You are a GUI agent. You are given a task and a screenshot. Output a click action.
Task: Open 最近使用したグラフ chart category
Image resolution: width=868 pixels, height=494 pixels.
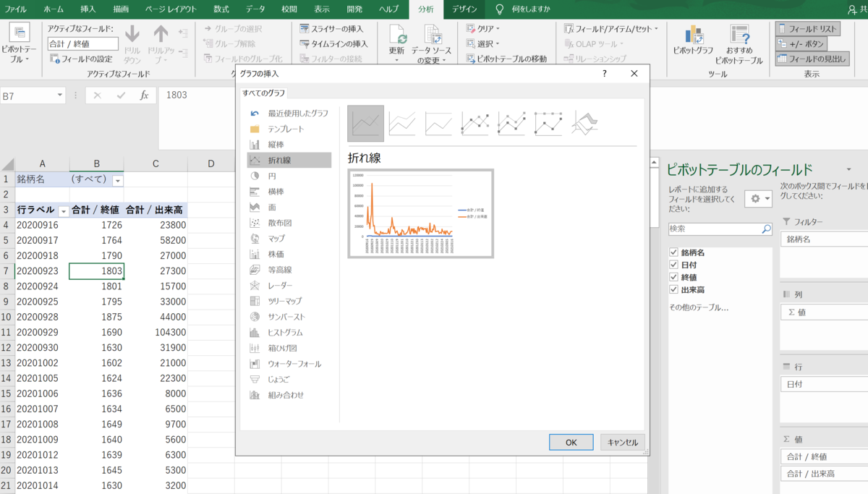click(x=289, y=114)
